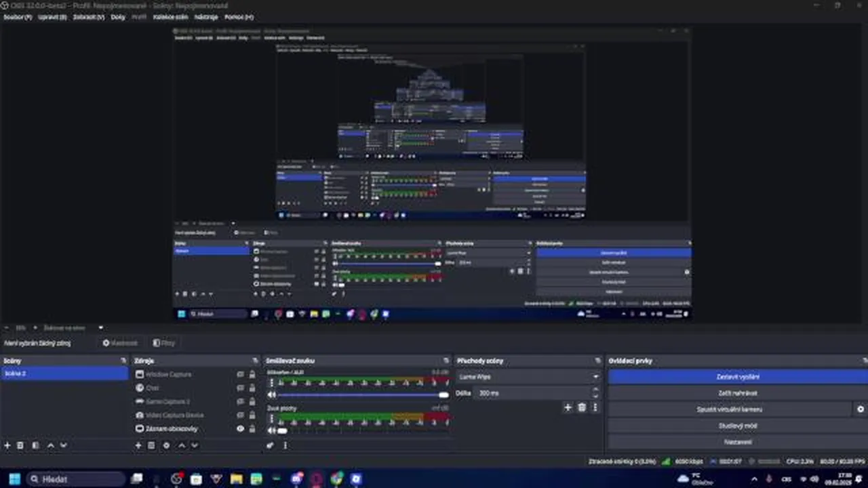The width and height of the screenshot is (868, 488).
Task: Toggle visibility of Záznam obrazovky source
Action: 240,428
